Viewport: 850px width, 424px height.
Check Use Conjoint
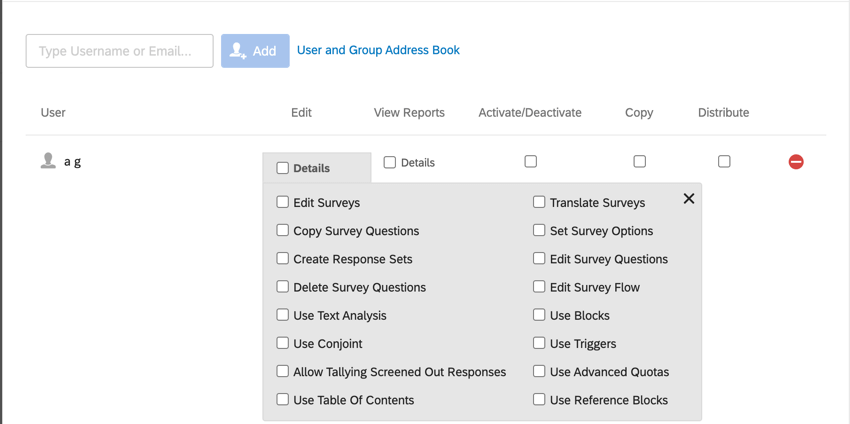point(282,343)
